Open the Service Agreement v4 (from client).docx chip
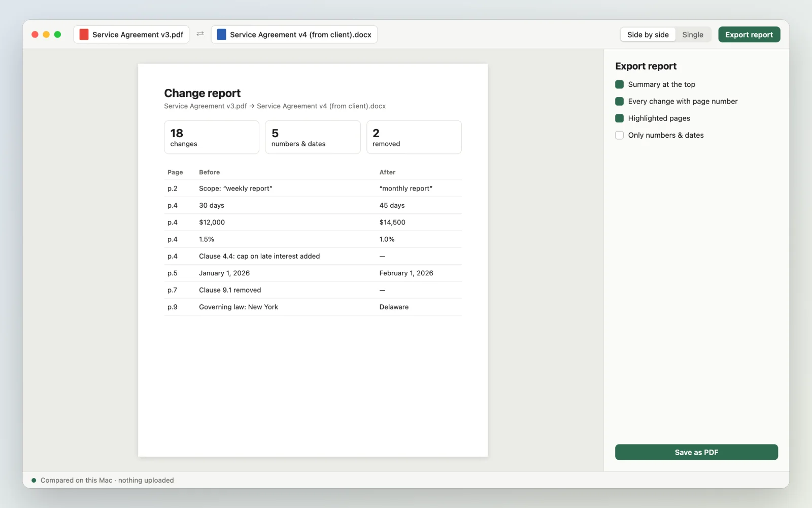Viewport: 812px width, 508px height. click(294, 35)
